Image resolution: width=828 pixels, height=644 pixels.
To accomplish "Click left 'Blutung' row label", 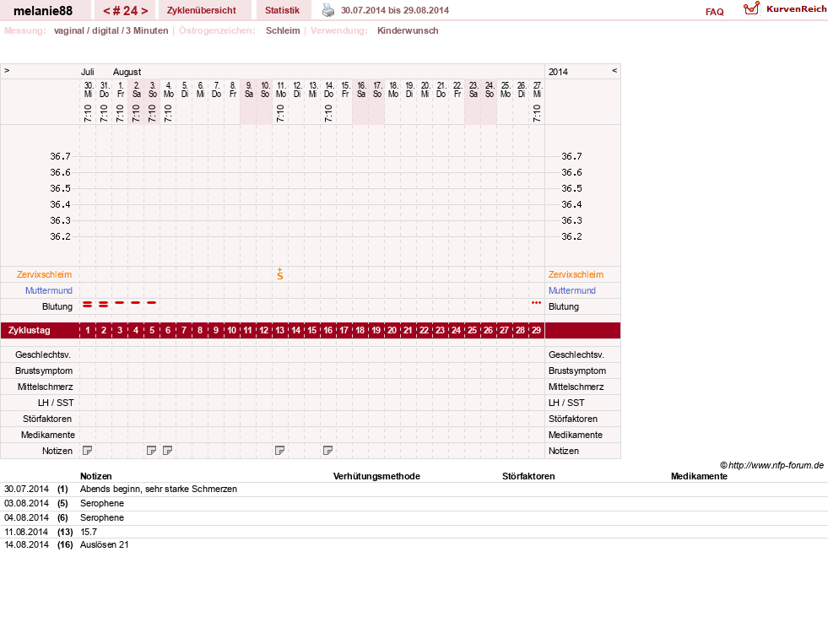I will tap(57, 306).
